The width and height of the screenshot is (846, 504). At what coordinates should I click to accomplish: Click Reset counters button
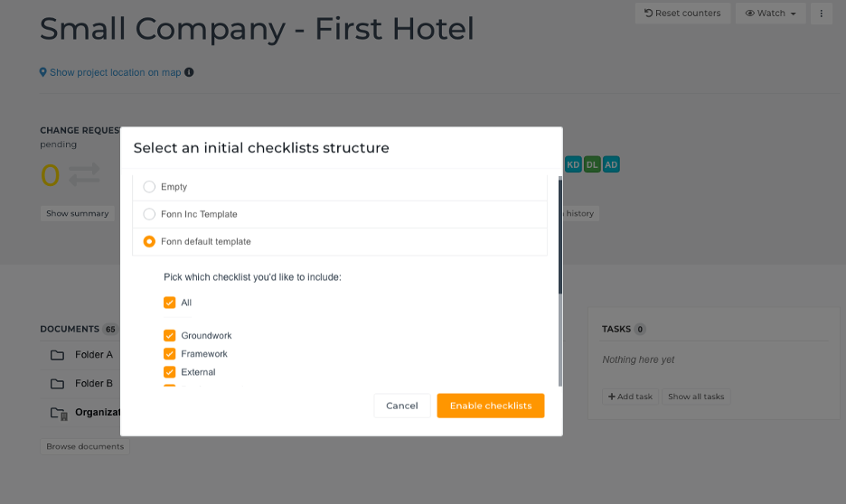click(x=682, y=14)
